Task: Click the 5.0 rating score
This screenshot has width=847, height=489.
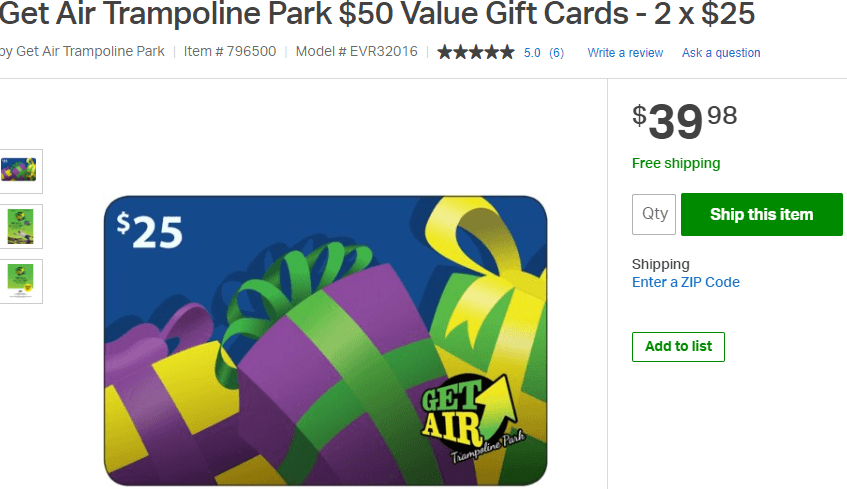Action: click(x=532, y=52)
